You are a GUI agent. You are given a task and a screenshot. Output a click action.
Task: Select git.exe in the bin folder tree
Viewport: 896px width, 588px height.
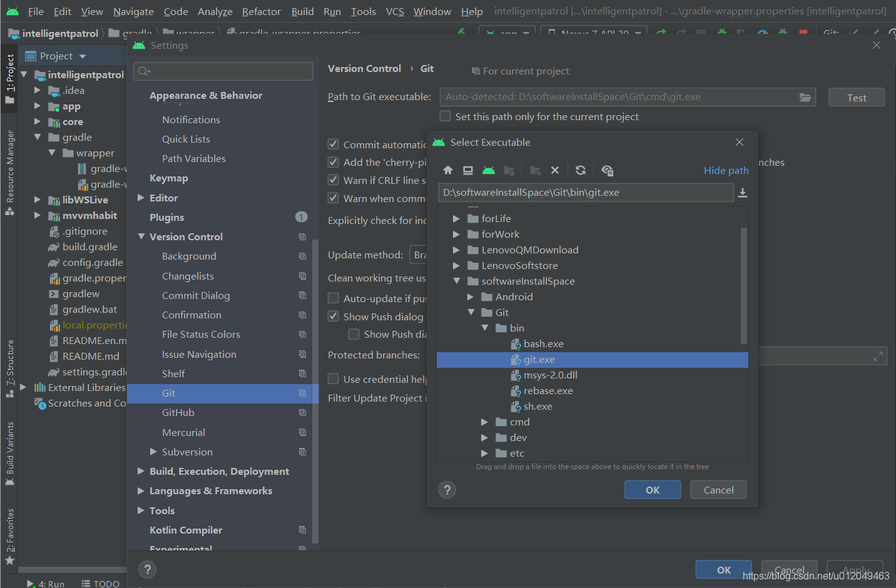[539, 359]
